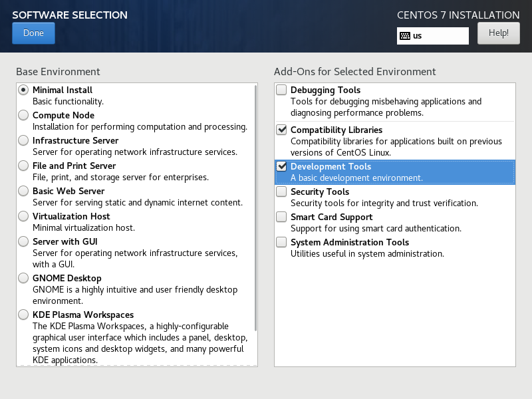Choose Compute Node base environment
532x399 pixels.
(23, 115)
